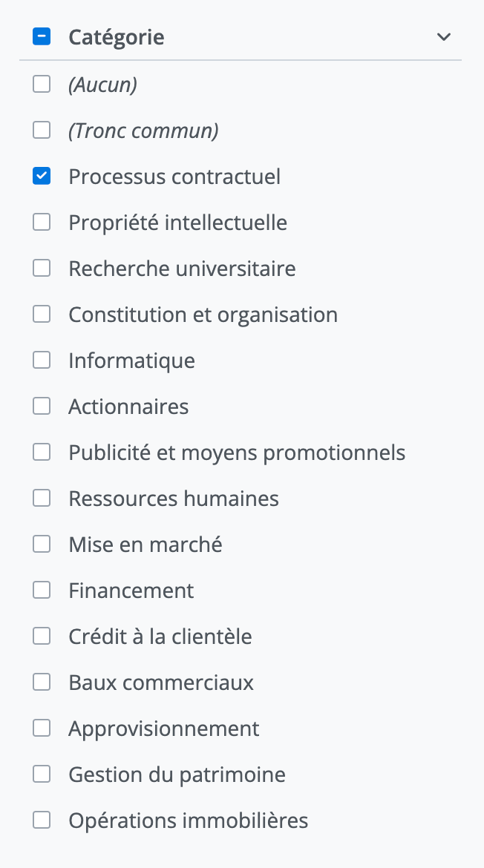Check the (Aucun) checkbox
The width and height of the screenshot is (484, 868).
pyautogui.click(x=42, y=85)
